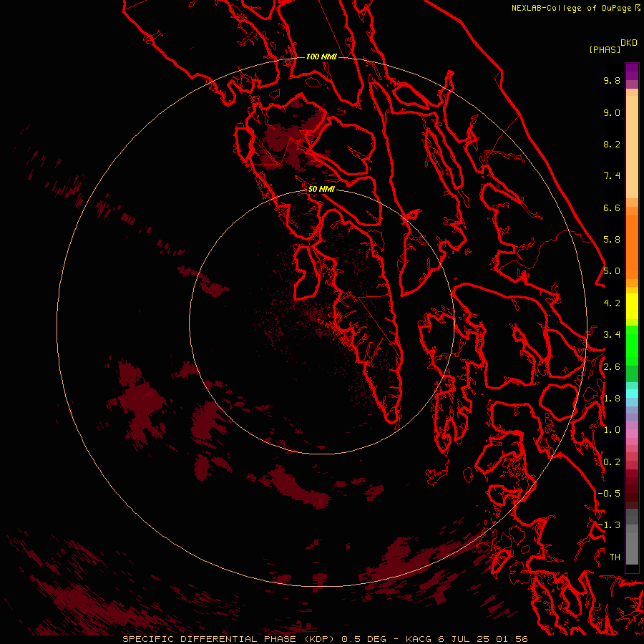Click the yellow band of the color bar

(632, 306)
